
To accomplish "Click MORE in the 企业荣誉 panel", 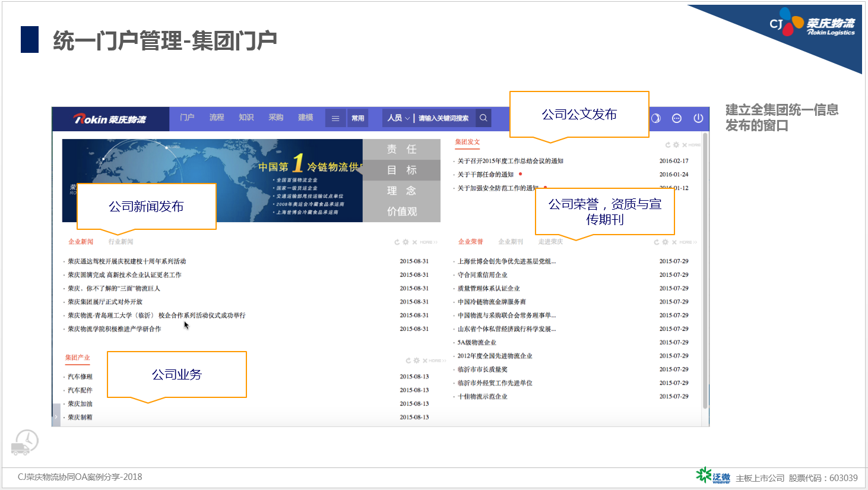I will point(688,242).
